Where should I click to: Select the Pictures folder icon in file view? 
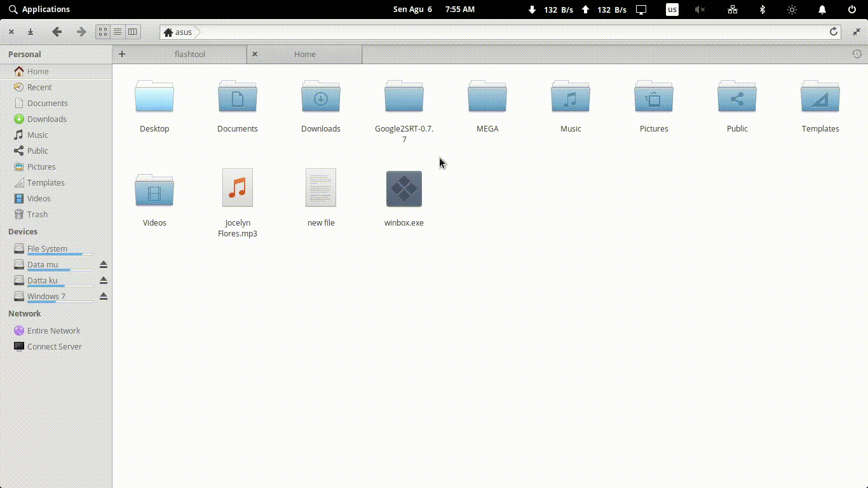654,97
